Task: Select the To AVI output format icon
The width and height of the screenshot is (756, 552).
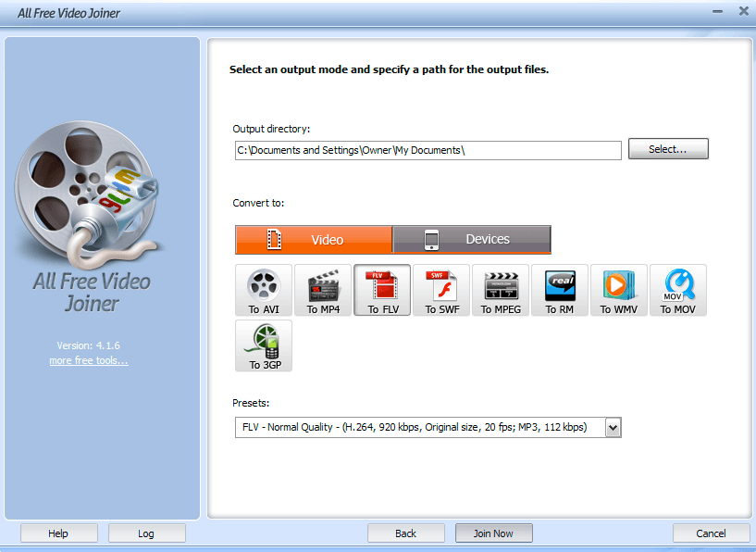Action: tap(263, 290)
